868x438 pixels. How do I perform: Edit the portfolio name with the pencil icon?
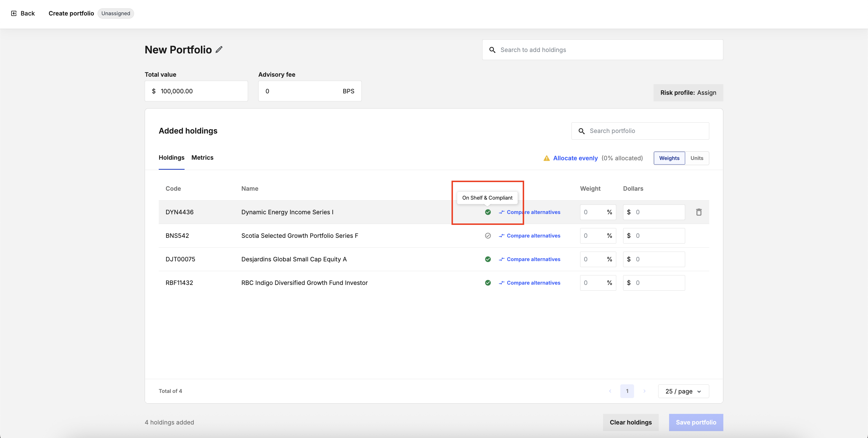(219, 50)
